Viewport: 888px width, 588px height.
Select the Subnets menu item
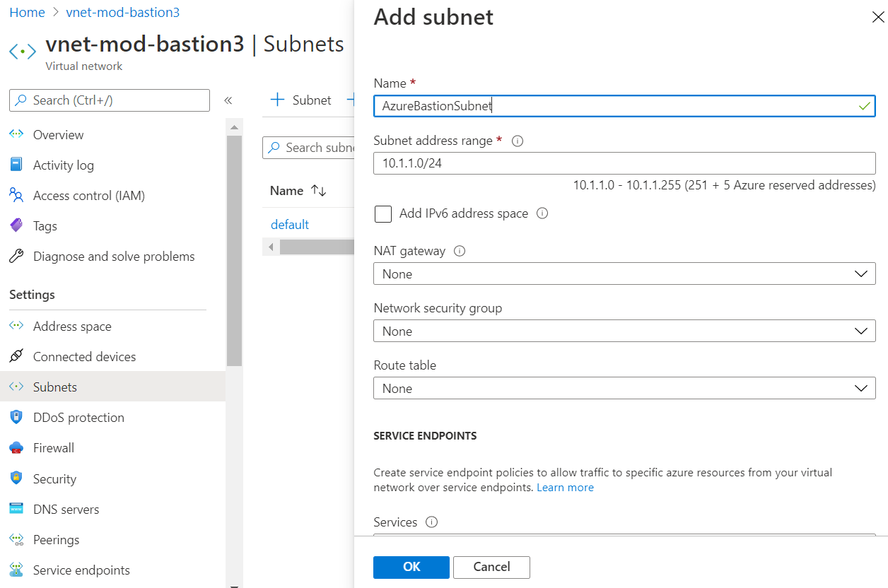(x=112, y=387)
